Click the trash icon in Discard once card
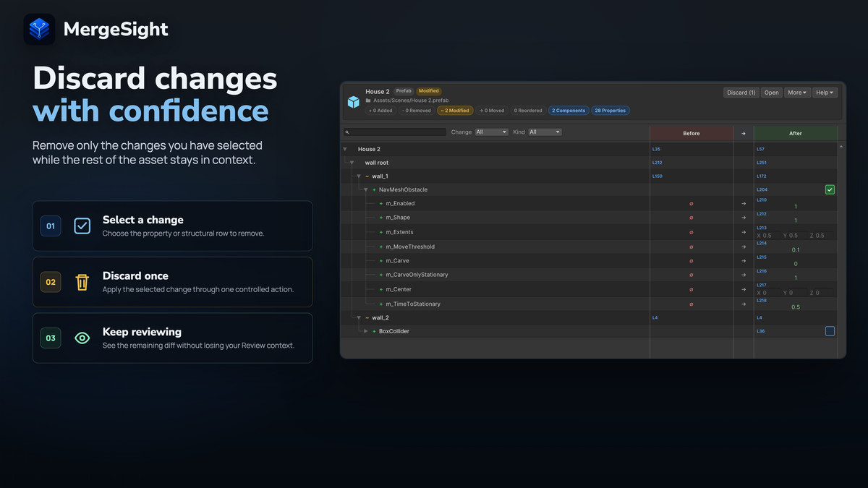 [82, 282]
